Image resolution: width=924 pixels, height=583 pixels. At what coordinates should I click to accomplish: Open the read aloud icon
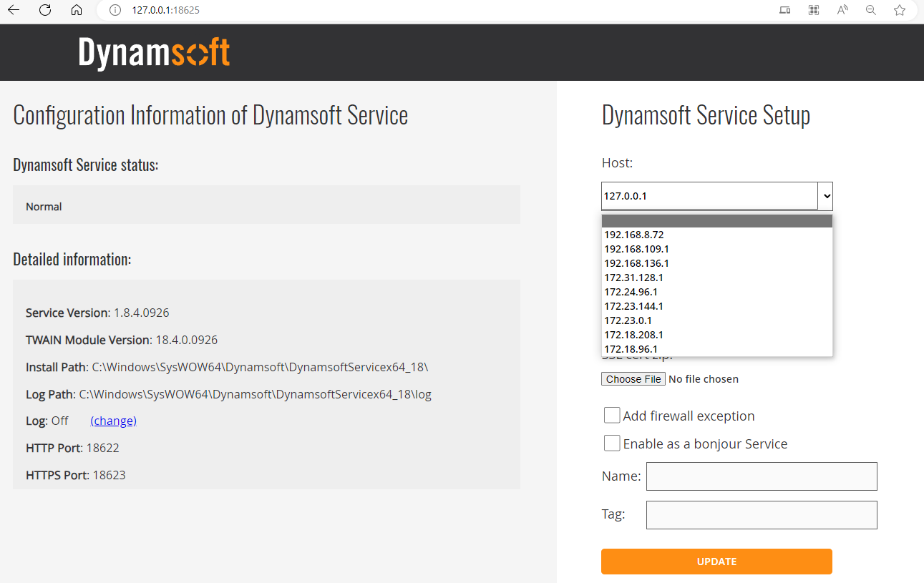[x=842, y=10]
